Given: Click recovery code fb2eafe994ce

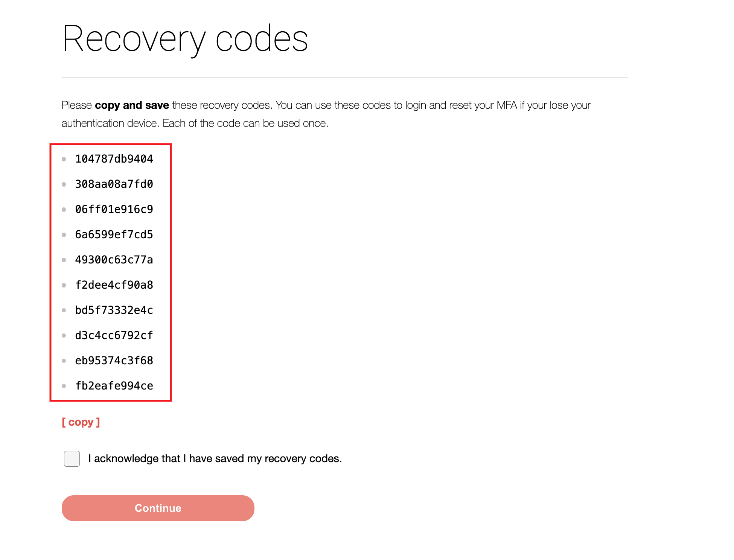Looking at the screenshot, I should click(114, 386).
